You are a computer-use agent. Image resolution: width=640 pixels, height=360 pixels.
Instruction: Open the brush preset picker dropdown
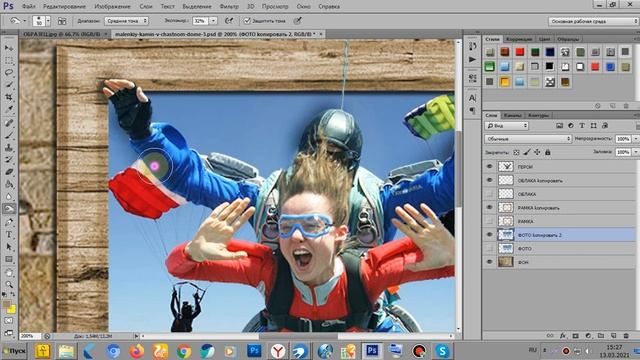click(x=48, y=21)
